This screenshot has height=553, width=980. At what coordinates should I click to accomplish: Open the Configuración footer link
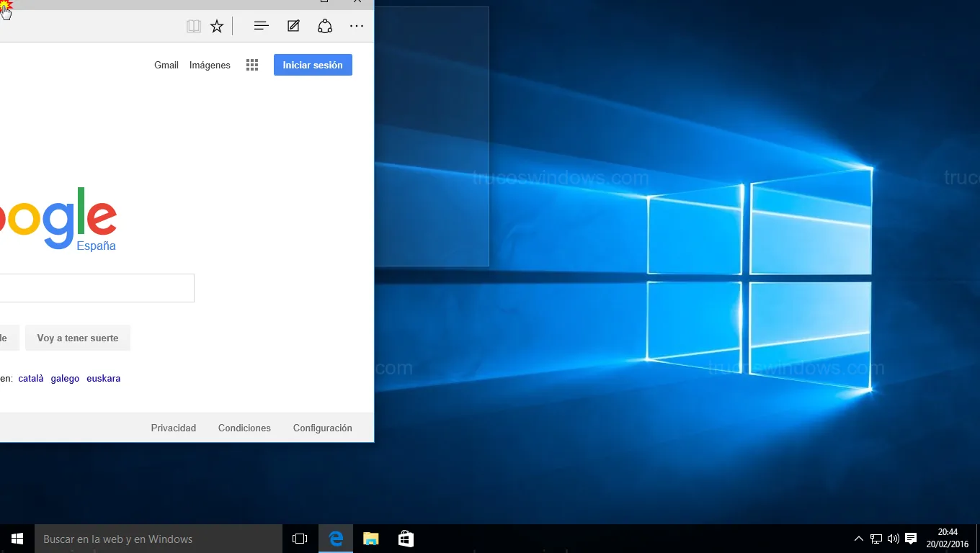click(322, 428)
